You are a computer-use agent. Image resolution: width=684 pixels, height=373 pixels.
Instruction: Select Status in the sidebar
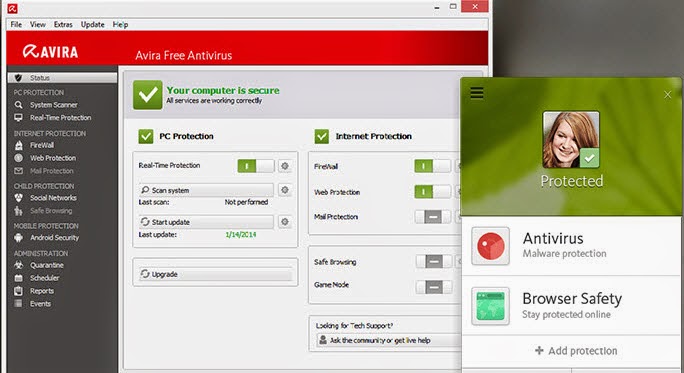62,78
